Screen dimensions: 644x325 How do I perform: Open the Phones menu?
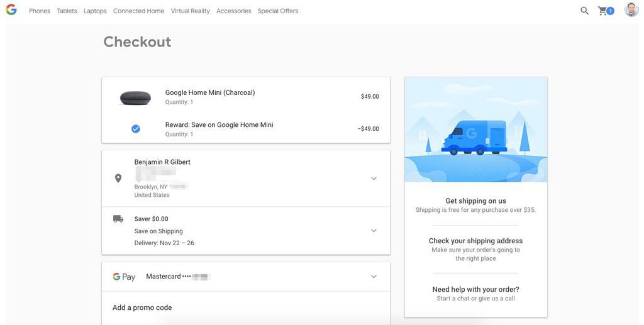point(40,11)
